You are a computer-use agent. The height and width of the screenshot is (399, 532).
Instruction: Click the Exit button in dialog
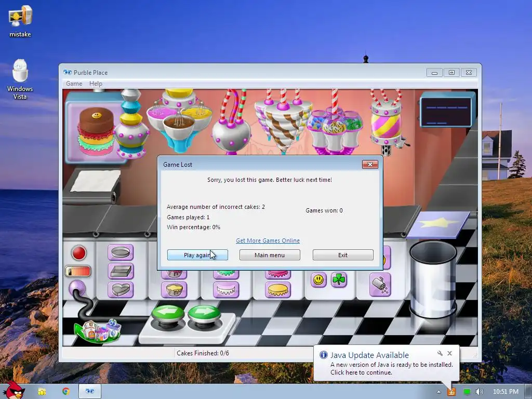[x=343, y=255]
